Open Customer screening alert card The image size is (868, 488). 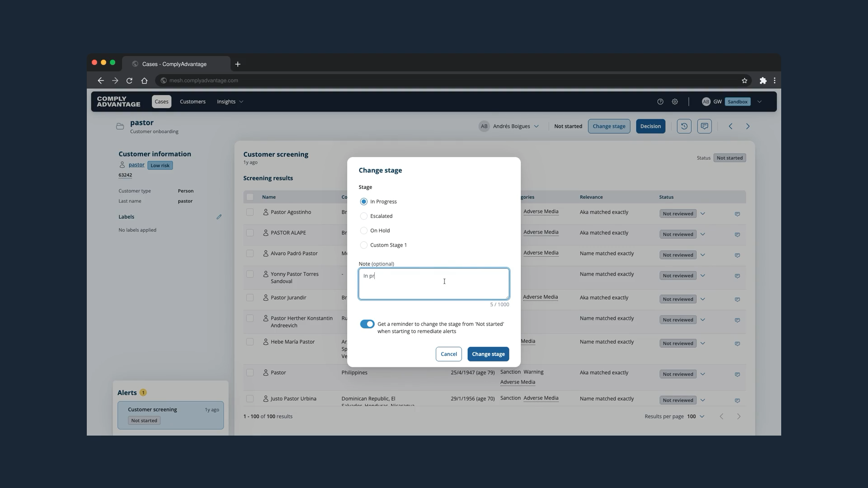click(170, 415)
